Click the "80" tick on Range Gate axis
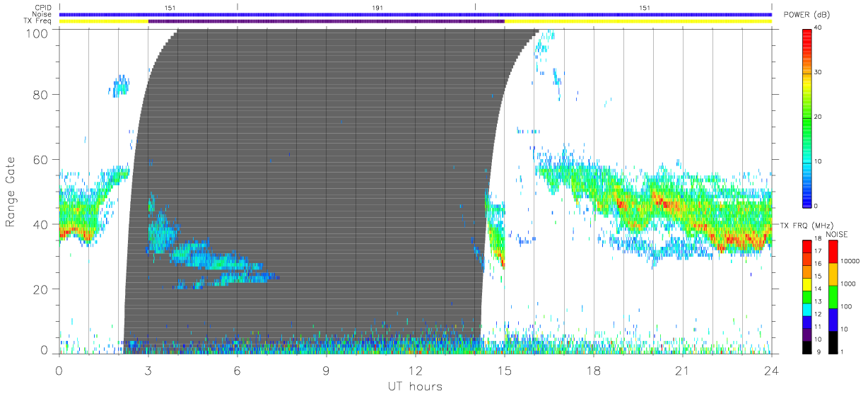This screenshot has height=401, width=868. coord(42,94)
